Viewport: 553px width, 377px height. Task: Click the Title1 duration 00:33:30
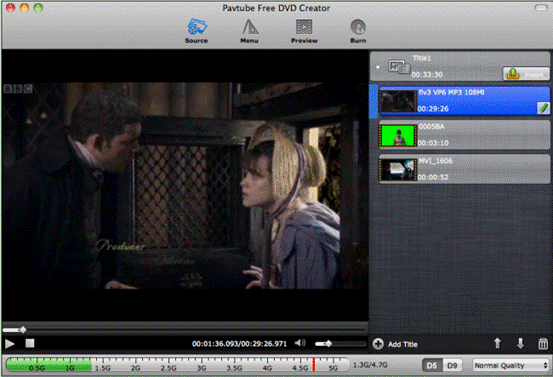click(427, 74)
